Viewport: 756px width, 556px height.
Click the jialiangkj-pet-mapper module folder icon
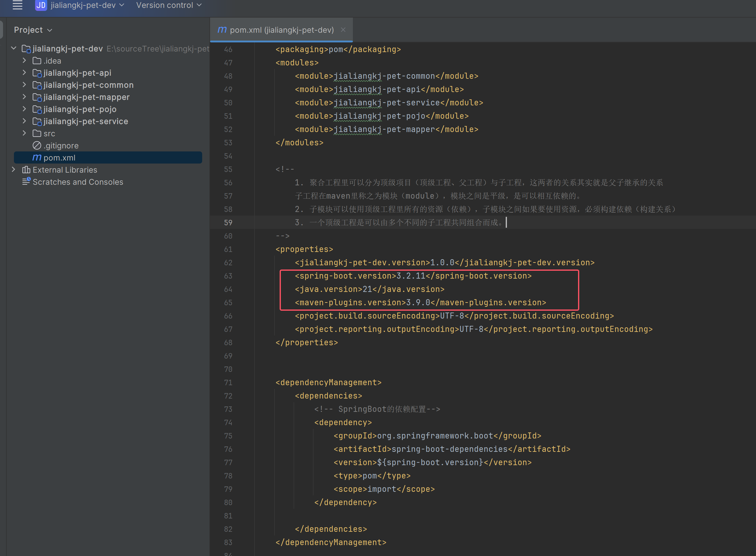(37, 97)
